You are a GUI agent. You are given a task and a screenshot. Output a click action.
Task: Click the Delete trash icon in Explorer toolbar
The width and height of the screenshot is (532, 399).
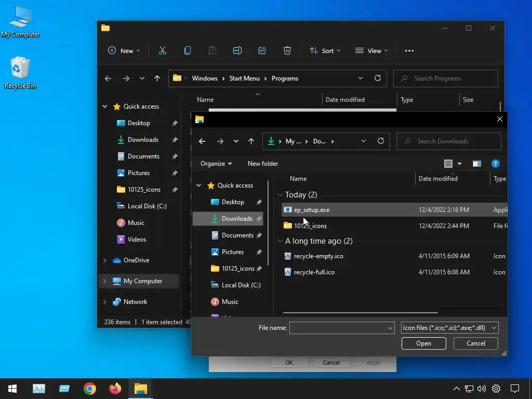pyautogui.click(x=287, y=50)
